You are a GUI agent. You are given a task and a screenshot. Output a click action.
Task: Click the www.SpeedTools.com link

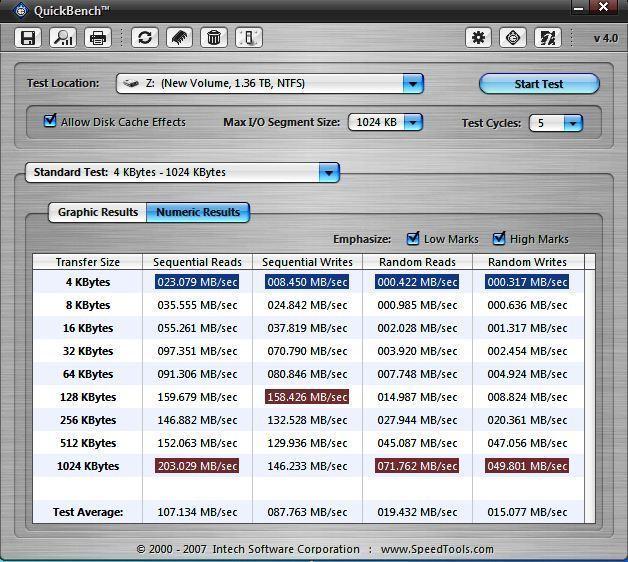tap(437, 549)
